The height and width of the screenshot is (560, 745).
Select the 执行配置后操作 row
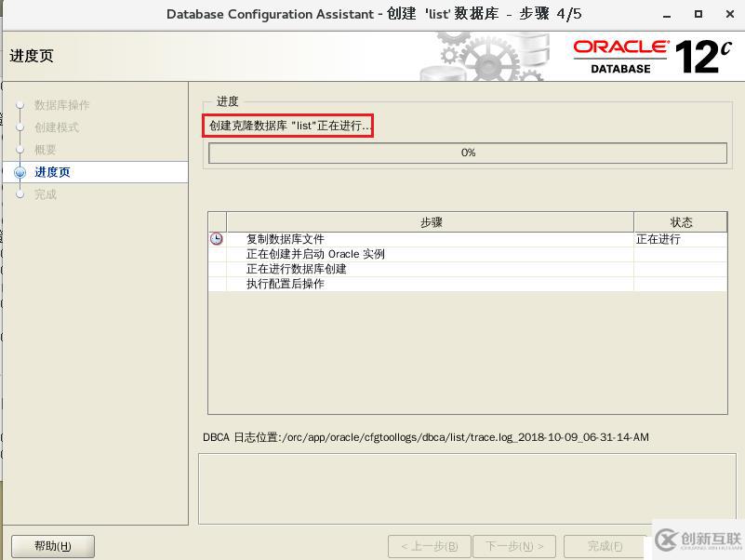[468, 284]
